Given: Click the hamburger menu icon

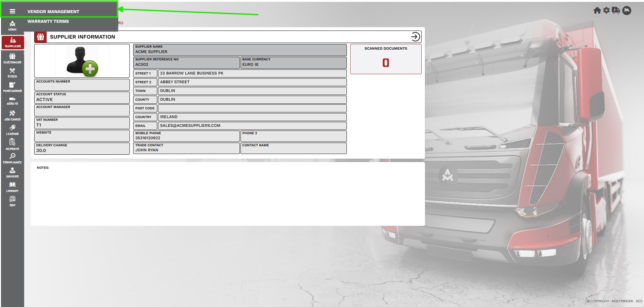Looking at the screenshot, I should coord(12,11).
